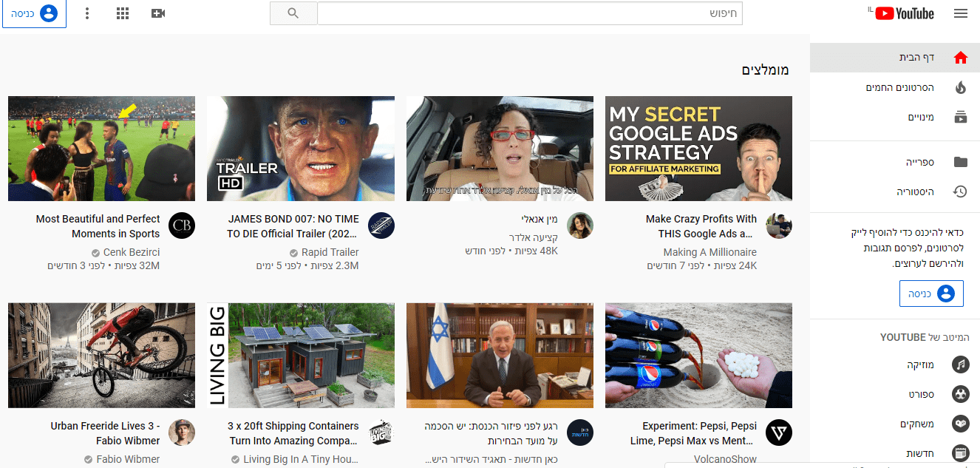Click the folder library icon
Viewport: 980px width, 468px height.
tap(961, 162)
